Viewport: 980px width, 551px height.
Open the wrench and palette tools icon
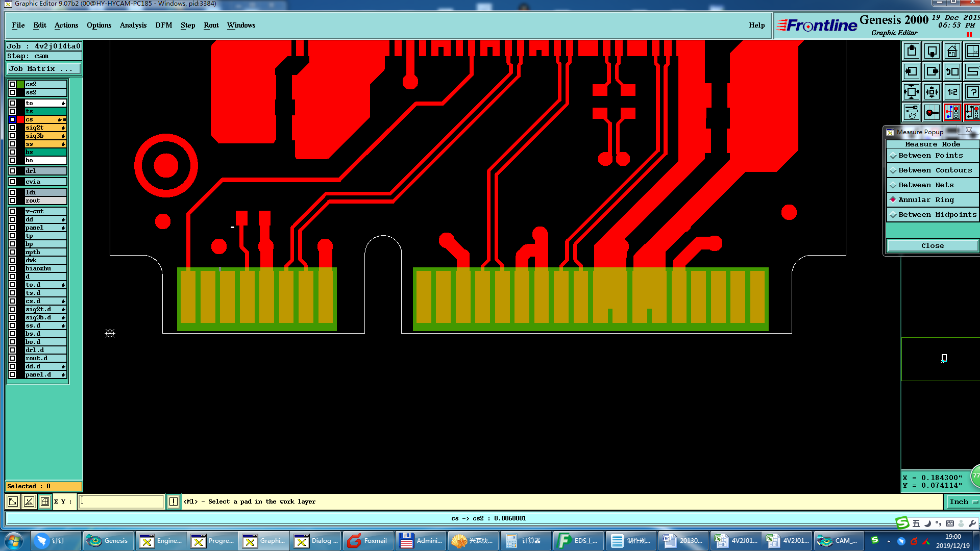click(x=912, y=112)
